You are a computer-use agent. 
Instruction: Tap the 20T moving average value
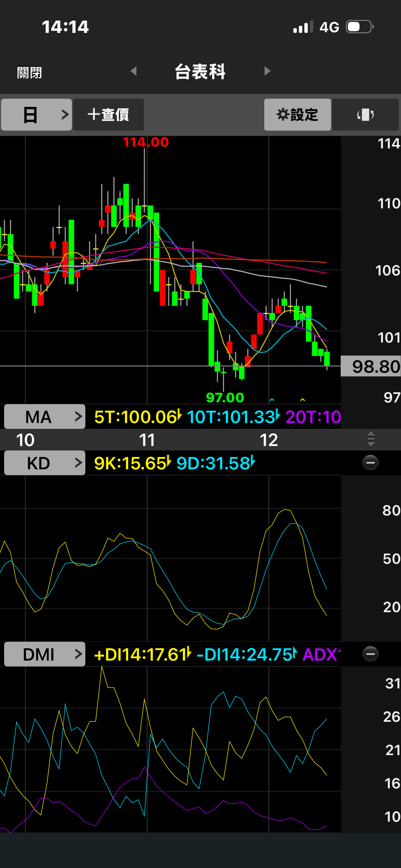tap(313, 417)
